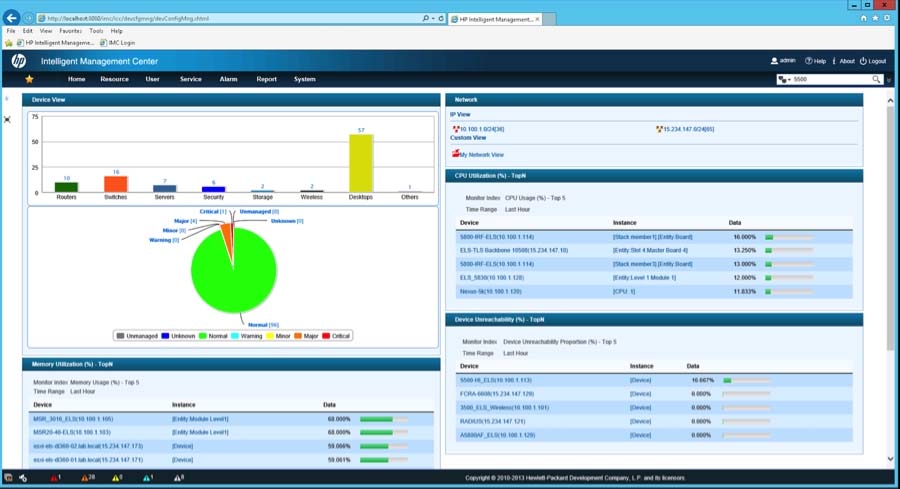Viewport: 900px width, 489px height.
Task: Open the browser Favorites menu
Action: pyautogui.click(x=71, y=31)
